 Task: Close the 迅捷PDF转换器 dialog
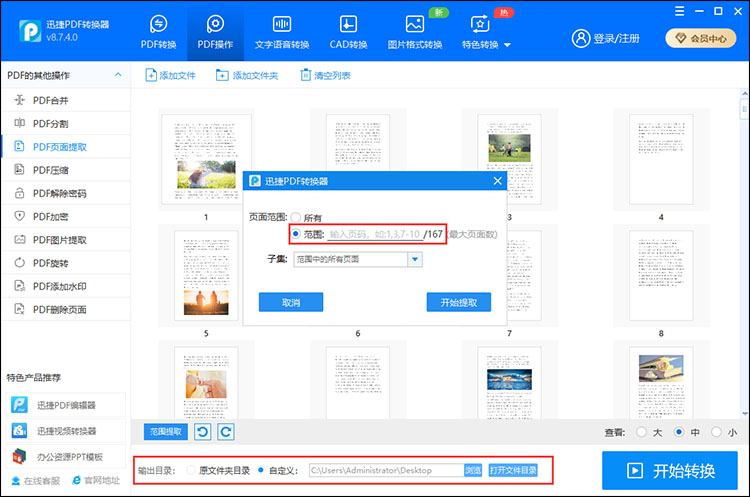click(497, 181)
